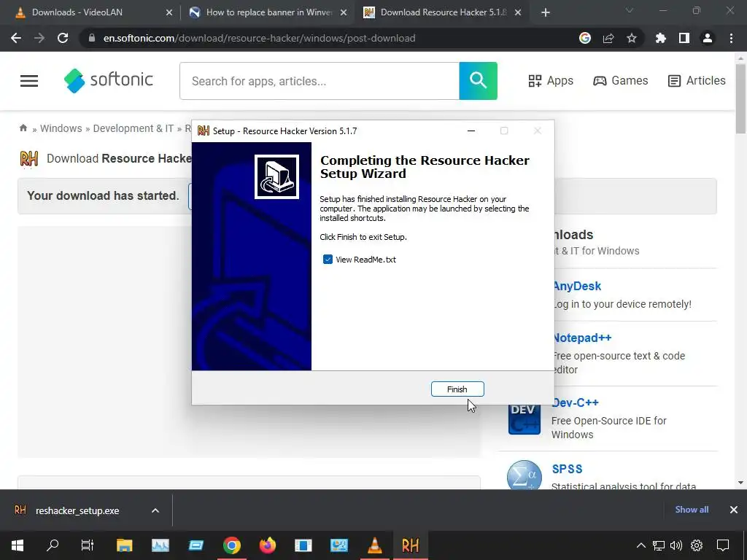Image resolution: width=747 pixels, height=560 pixels.
Task: Minimize the Resource Hacker setup window
Action: click(x=471, y=131)
